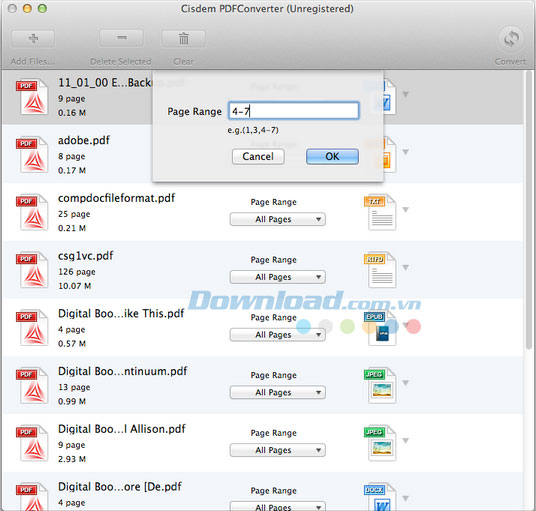This screenshot has width=536, height=511.
Task: Click PDF icon of adobe.pdf
Action: point(32,154)
